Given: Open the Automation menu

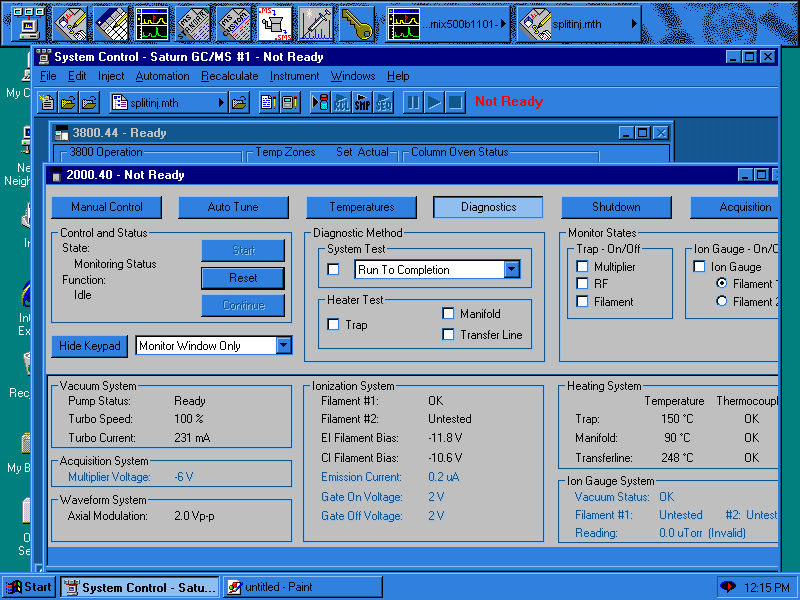Looking at the screenshot, I should pyautogui.click(x=162, y=76).
